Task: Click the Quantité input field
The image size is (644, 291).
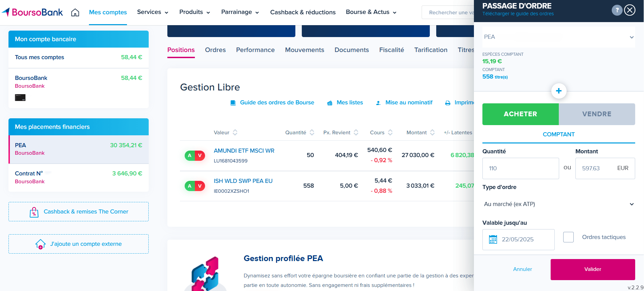Action: point(520,168)
